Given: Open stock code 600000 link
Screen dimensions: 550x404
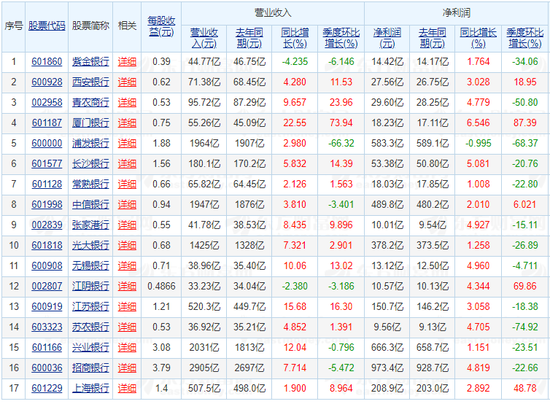Looking at the screenshot, I should point(47,143).
